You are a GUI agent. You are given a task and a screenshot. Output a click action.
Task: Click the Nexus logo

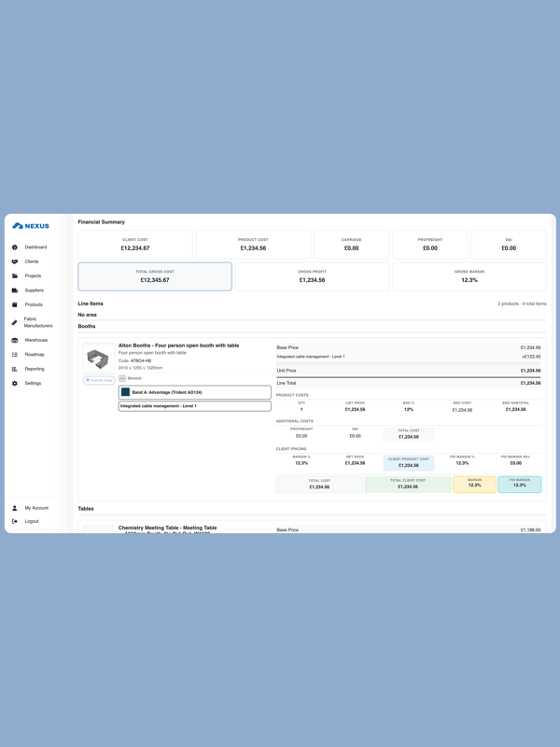point(31,226)
